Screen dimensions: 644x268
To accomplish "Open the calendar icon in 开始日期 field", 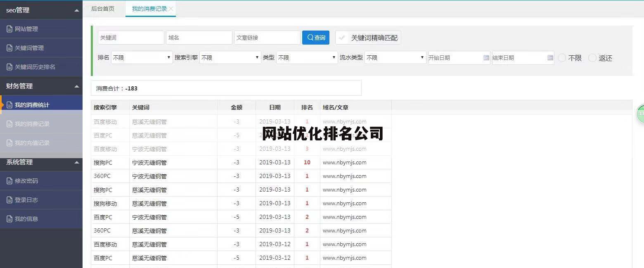I will [486, 58].
